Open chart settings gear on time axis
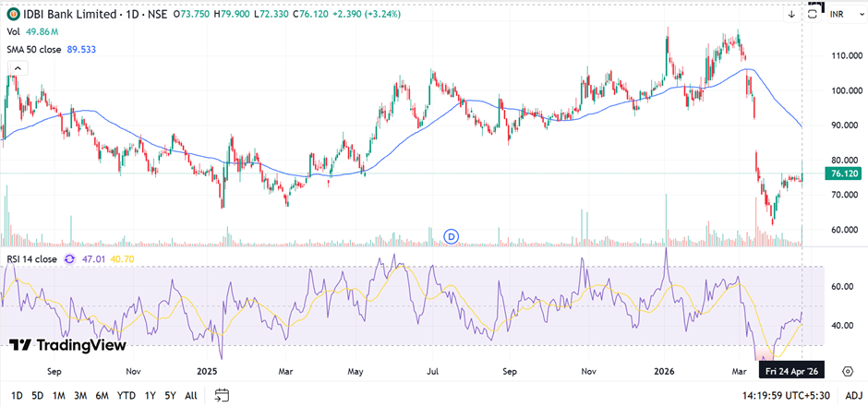Viewport: 868px width, 407px height. (847, 370)
